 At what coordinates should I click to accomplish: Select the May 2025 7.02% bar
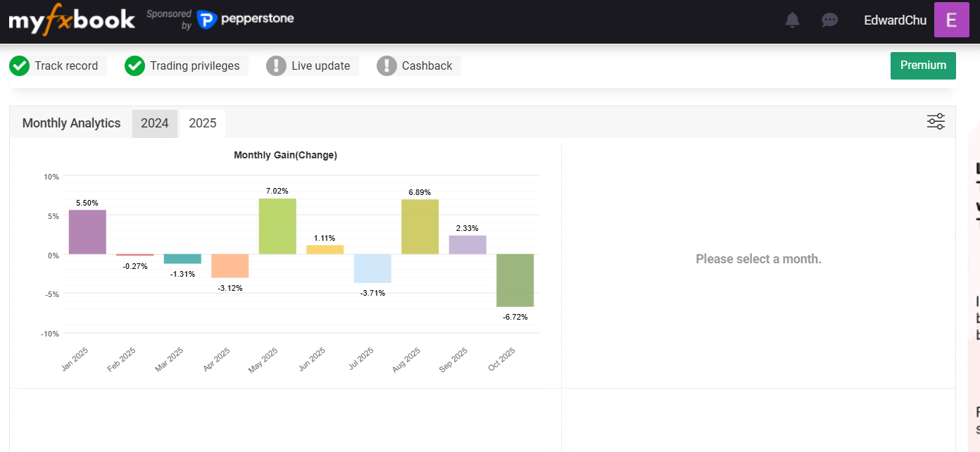(x=277, y=226)
